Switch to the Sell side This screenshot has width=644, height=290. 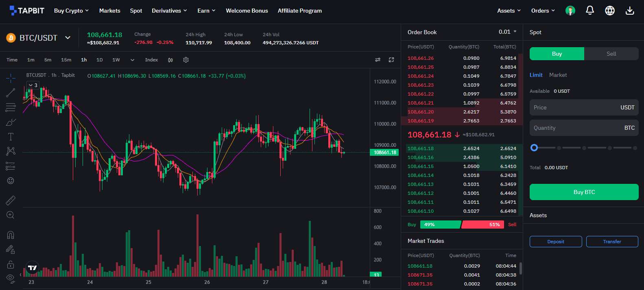click(611, 54)
